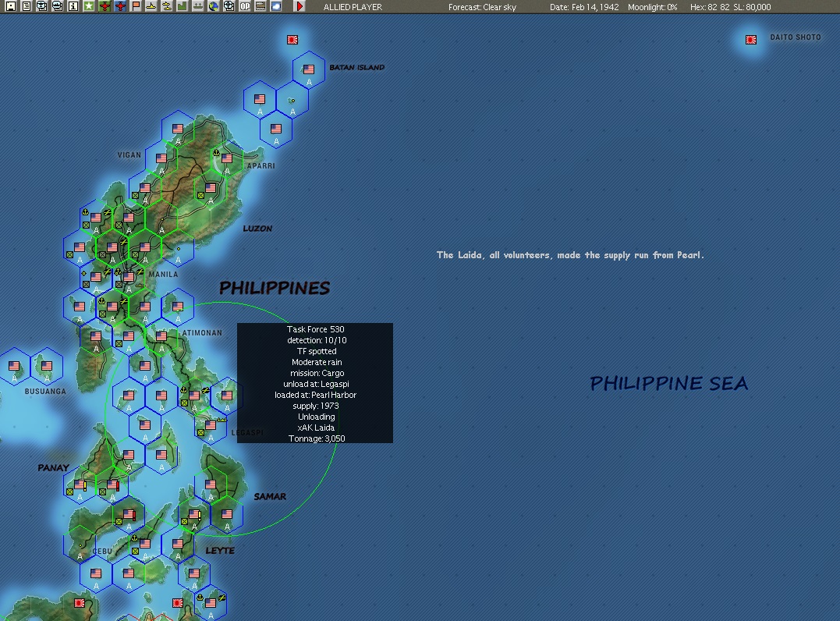The width and height of the screenshot is (840, 621).
Task: Select the red plane on blue icon
Action: point(120,6)
